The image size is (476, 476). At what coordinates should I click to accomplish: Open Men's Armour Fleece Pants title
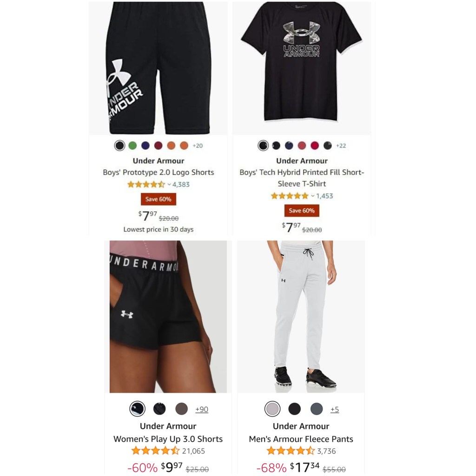click(x=301, y=439)
